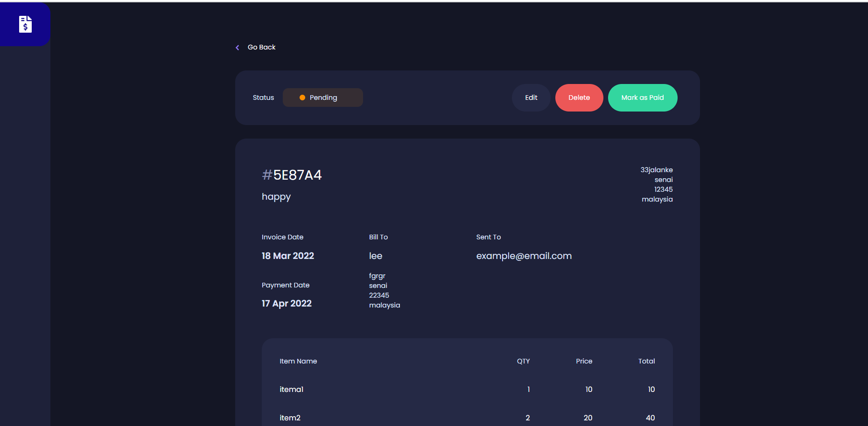Select the itema1 row in item list

pos(291,389)
